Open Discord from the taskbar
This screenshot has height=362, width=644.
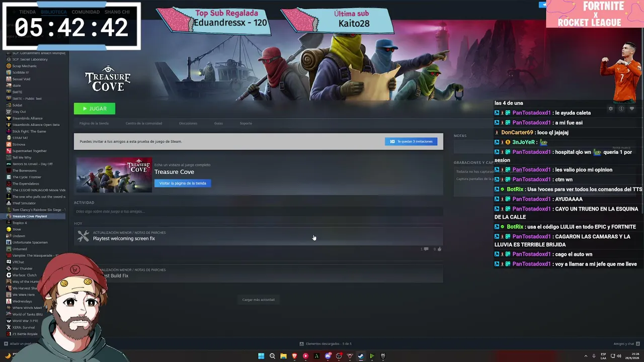coord(328,356)
